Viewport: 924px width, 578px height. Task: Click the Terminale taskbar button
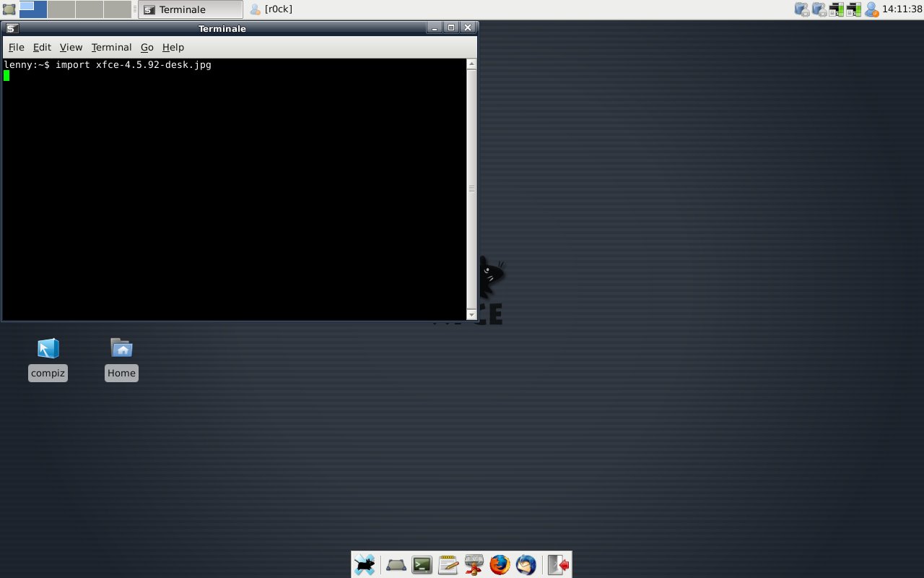click(191, 9)
